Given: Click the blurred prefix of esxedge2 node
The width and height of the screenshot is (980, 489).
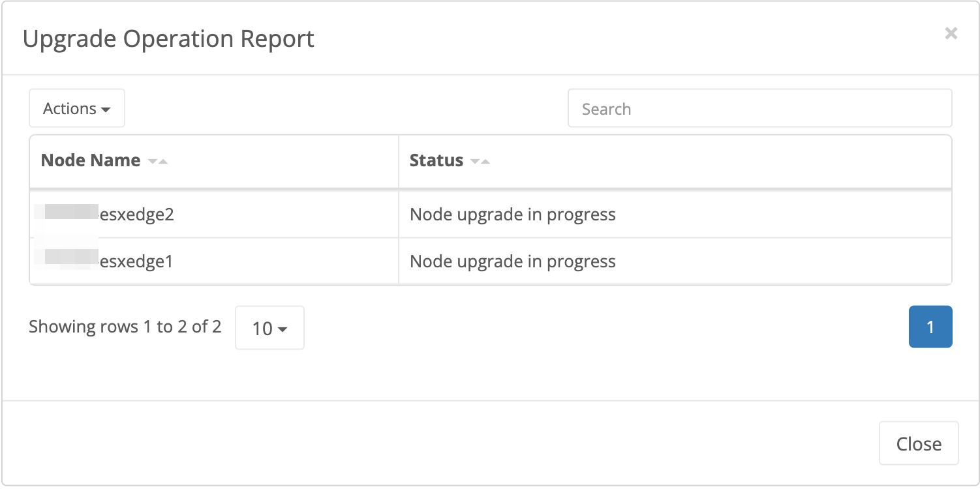Looking at the screenshot, I should pyautogui.click(x=66, y=214).
